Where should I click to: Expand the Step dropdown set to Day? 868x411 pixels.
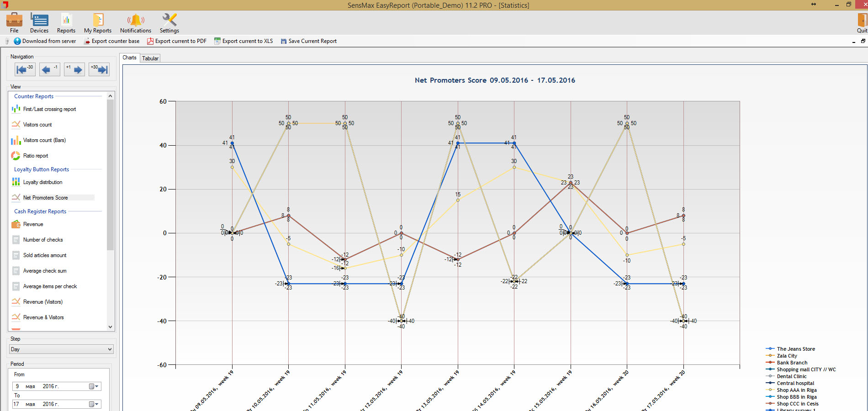109,349
